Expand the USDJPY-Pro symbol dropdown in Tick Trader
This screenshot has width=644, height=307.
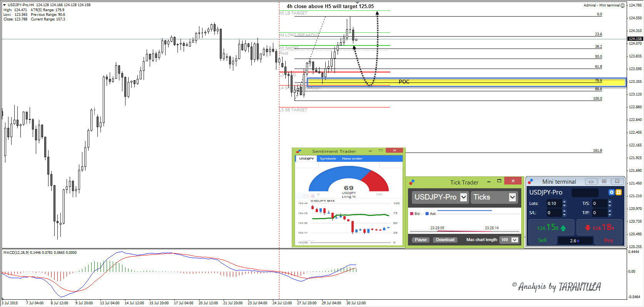463,197
